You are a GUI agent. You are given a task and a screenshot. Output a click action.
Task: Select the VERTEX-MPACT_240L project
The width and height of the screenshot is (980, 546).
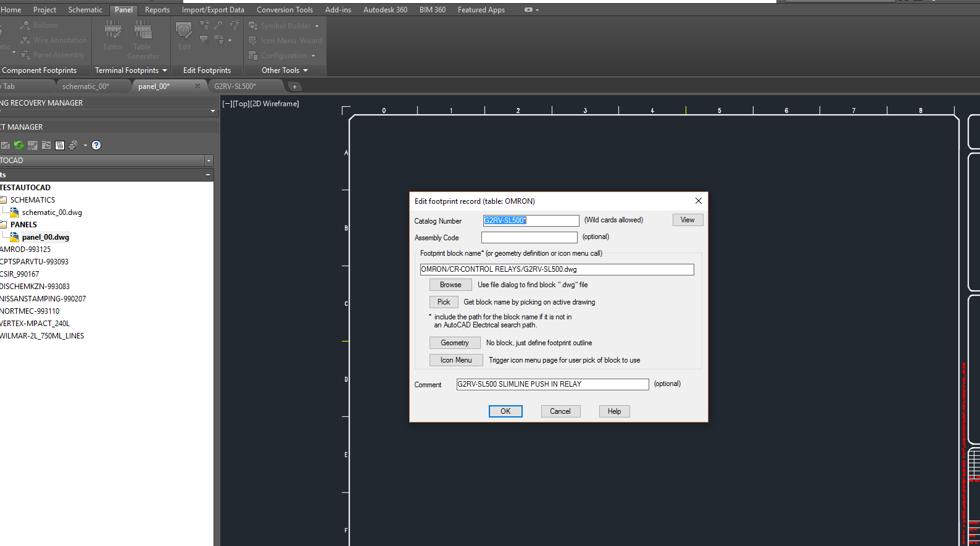click(35, 324)
